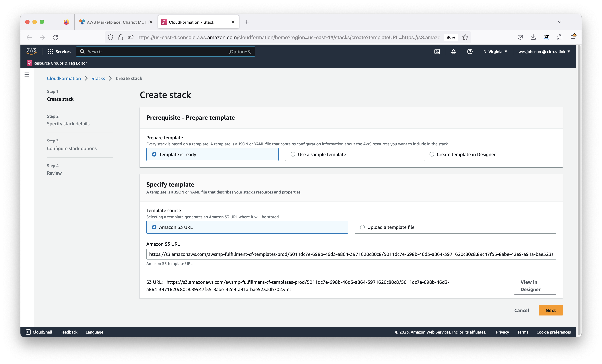This screenshot has width=602, height=364.
Task: Open the Terms footer link
Action: pos(523,332)
